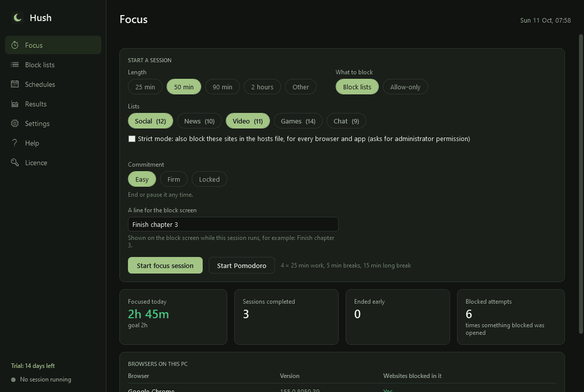Screen dimensions: 584x392
Task: Click the Block lists icon in sidebar
Action: coord(15,65)
